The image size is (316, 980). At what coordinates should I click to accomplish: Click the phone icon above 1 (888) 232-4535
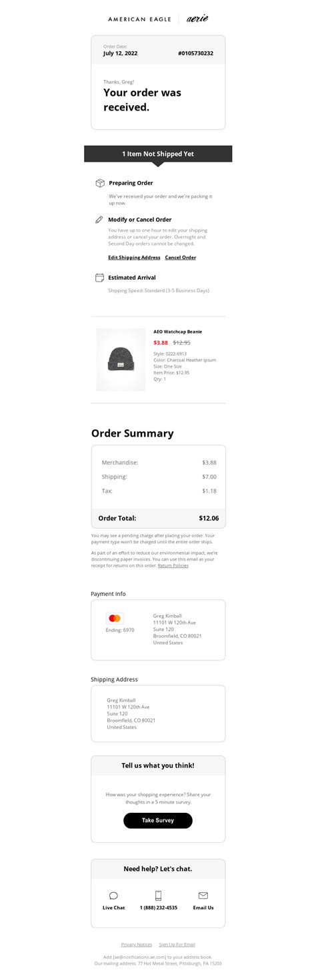click(158, 895)
